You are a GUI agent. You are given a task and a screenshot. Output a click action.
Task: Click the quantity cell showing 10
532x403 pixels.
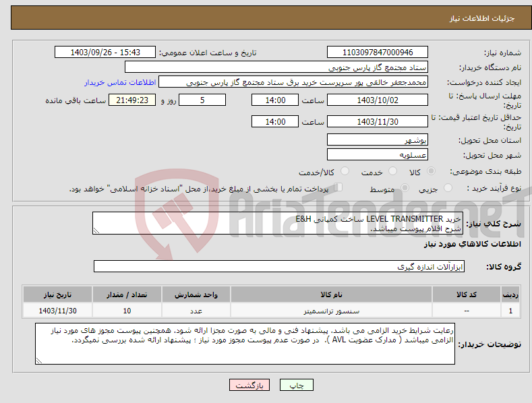tap(127, 311)
